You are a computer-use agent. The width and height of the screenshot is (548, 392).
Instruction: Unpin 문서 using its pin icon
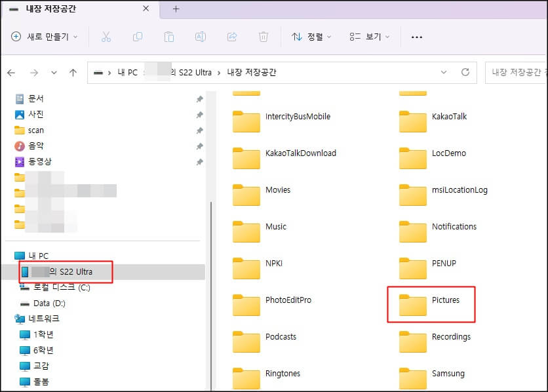pyautogui.click(x=199, y=99)
